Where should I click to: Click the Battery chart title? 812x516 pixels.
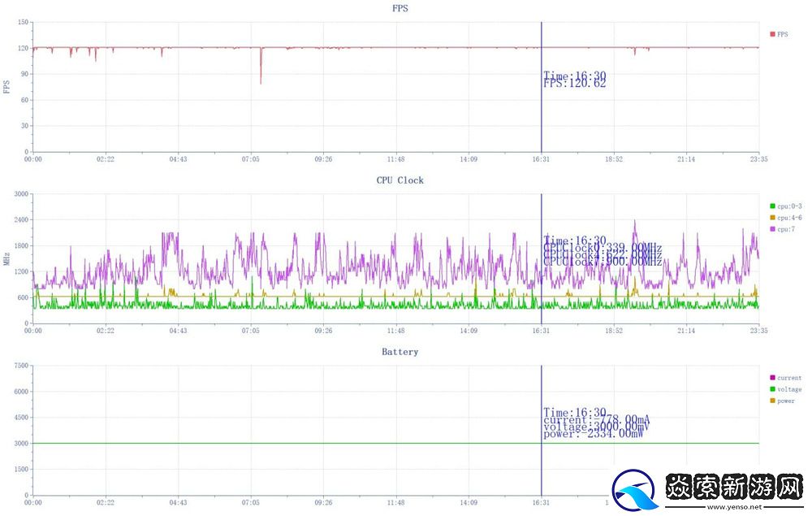click(400, 352)
